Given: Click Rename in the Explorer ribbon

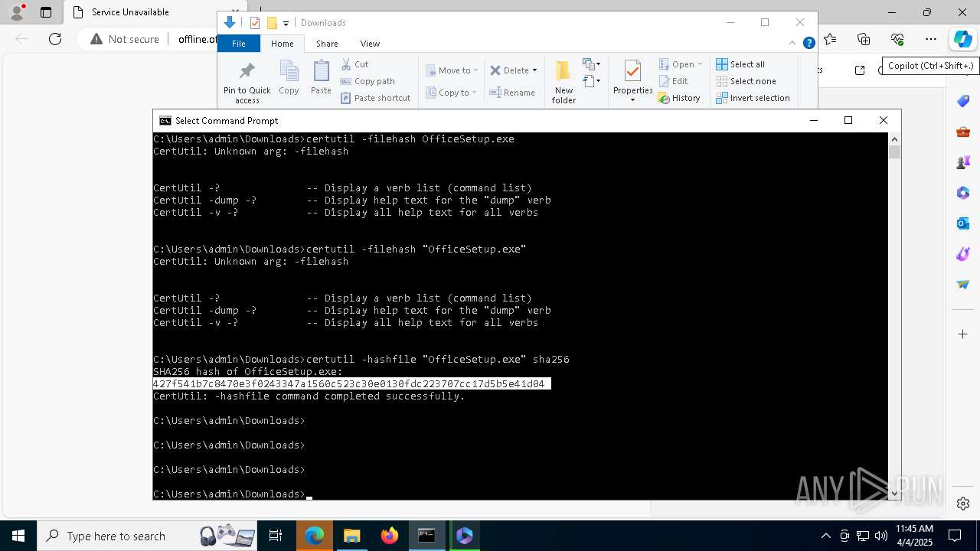Looking at the screenshot, I should pyautogui.click(x=512, y=93).
